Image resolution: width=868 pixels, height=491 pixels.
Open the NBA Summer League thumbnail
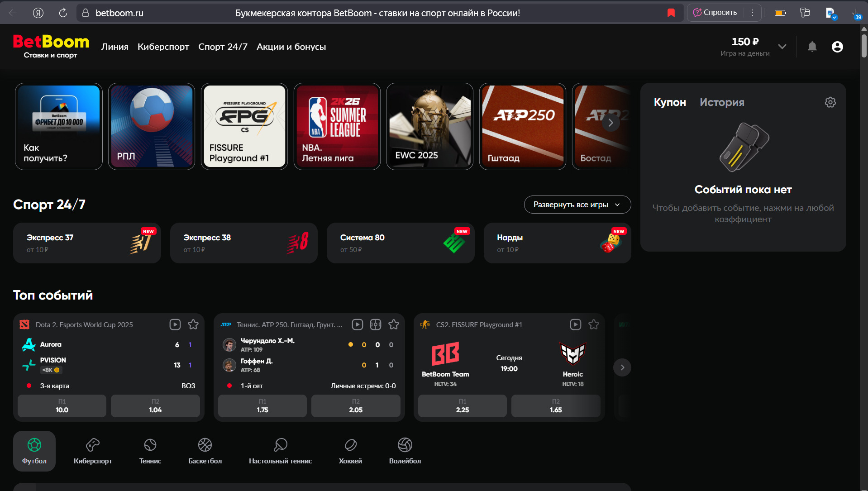337,126
